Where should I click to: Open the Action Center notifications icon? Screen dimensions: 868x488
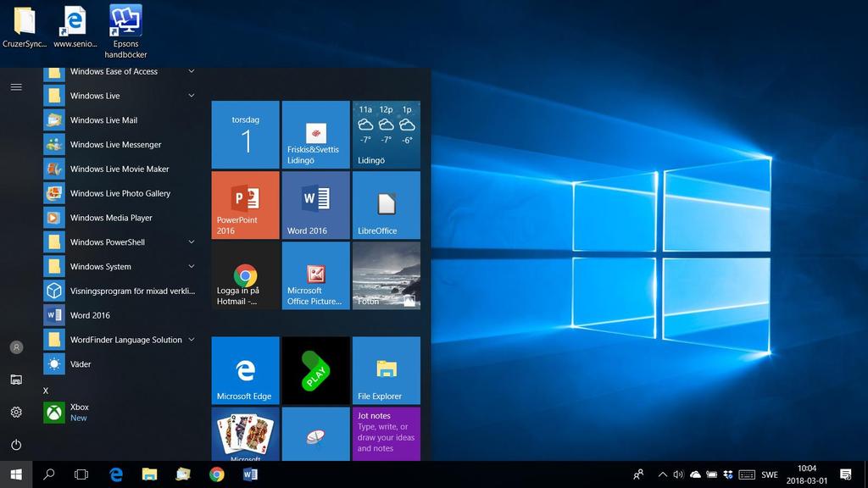pos(845,474)
